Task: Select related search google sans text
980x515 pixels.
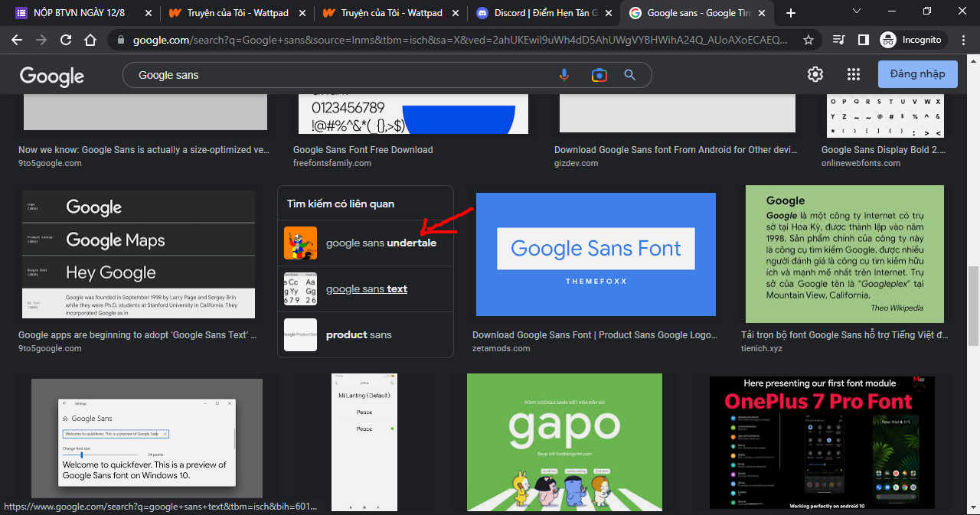Action: tap(365, 288)
